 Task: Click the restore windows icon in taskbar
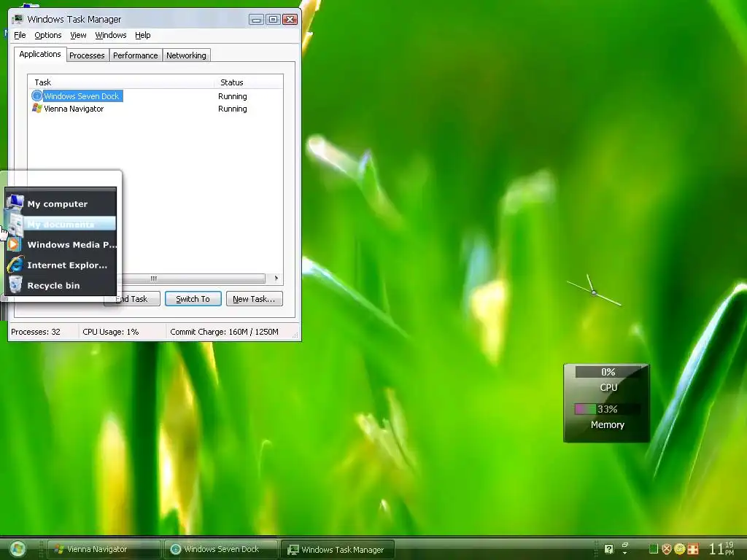625,545
